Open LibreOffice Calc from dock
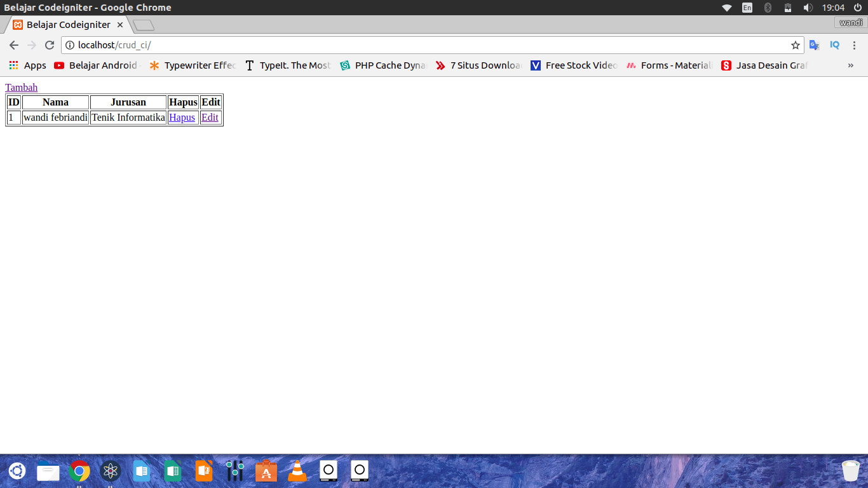 (172, 471)
